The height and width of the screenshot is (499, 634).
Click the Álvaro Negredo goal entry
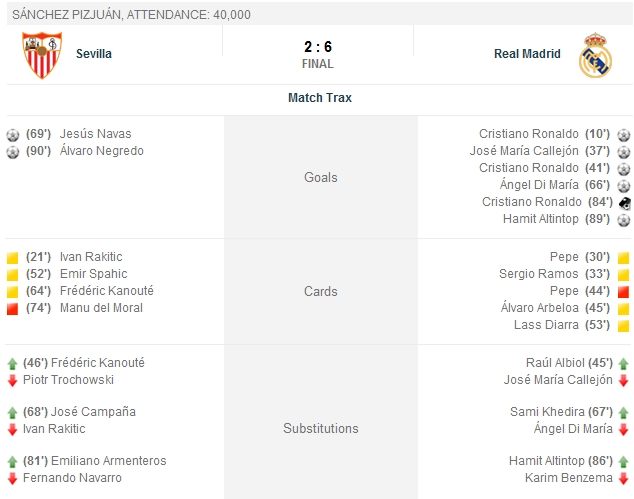(101, 151)
